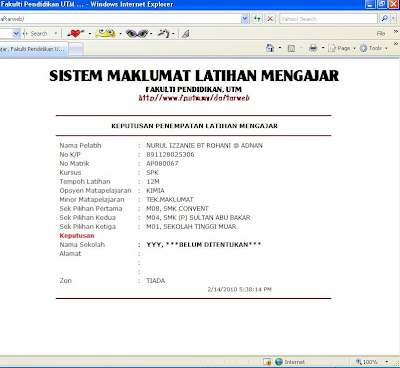
Task: Click the Zon value TIADA
Action: 156,280
